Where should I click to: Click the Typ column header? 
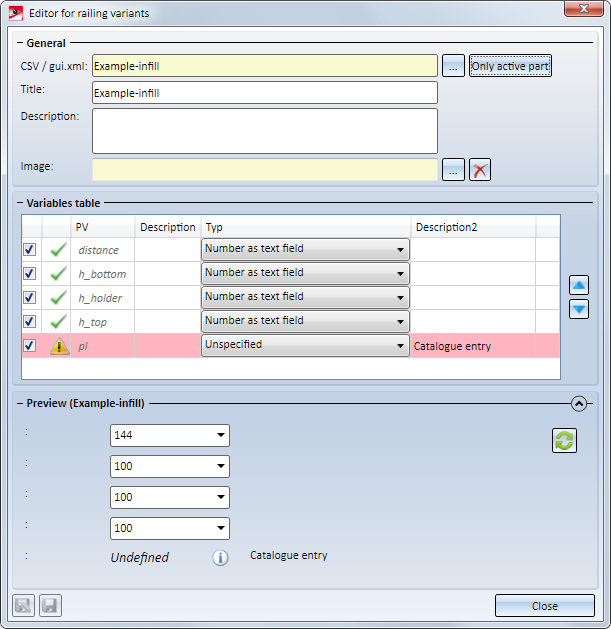coord(306,227)
